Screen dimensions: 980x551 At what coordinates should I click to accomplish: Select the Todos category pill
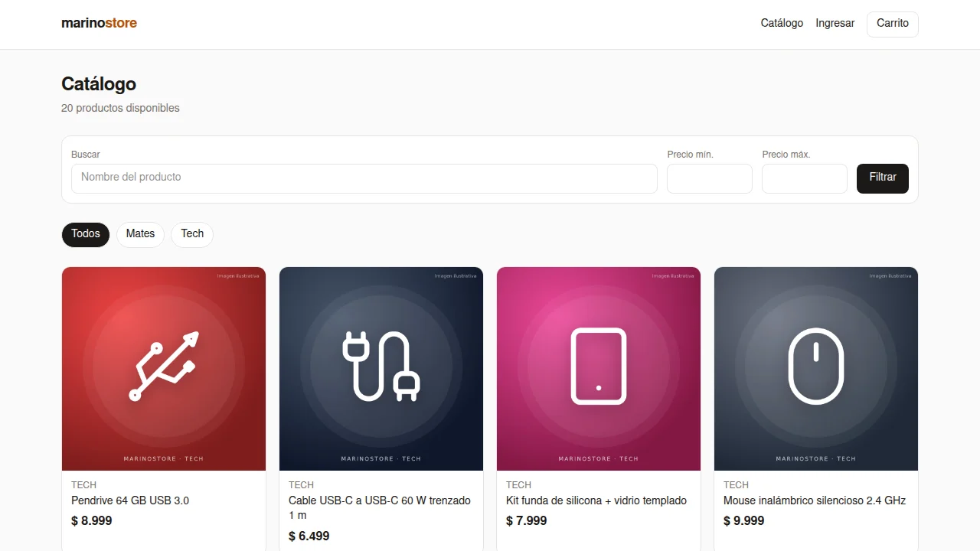point(86,234)
